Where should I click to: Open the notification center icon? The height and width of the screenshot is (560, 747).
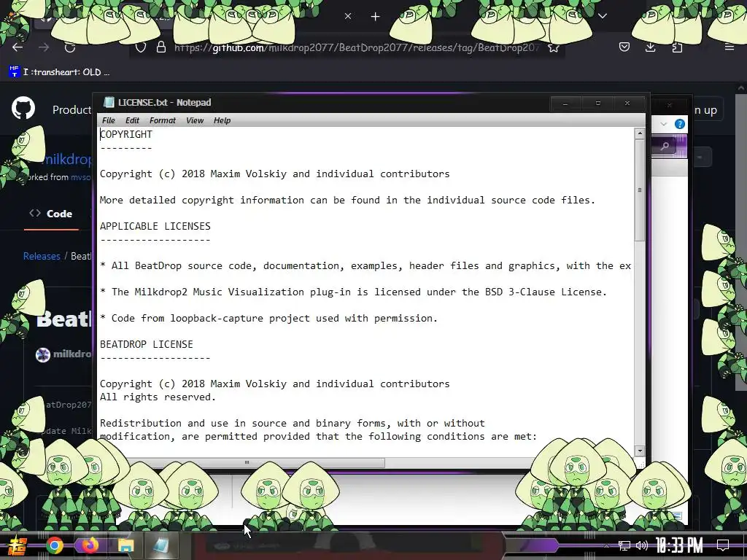(723, 545)
